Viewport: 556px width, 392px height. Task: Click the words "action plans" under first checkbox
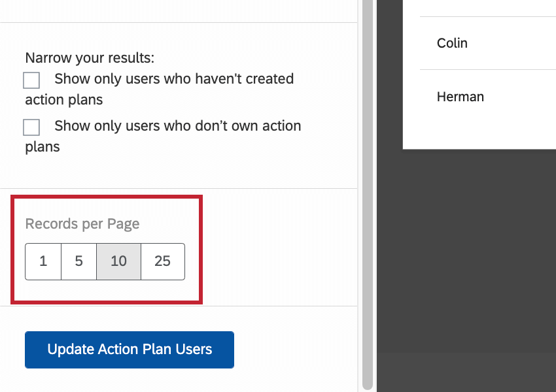64,100
